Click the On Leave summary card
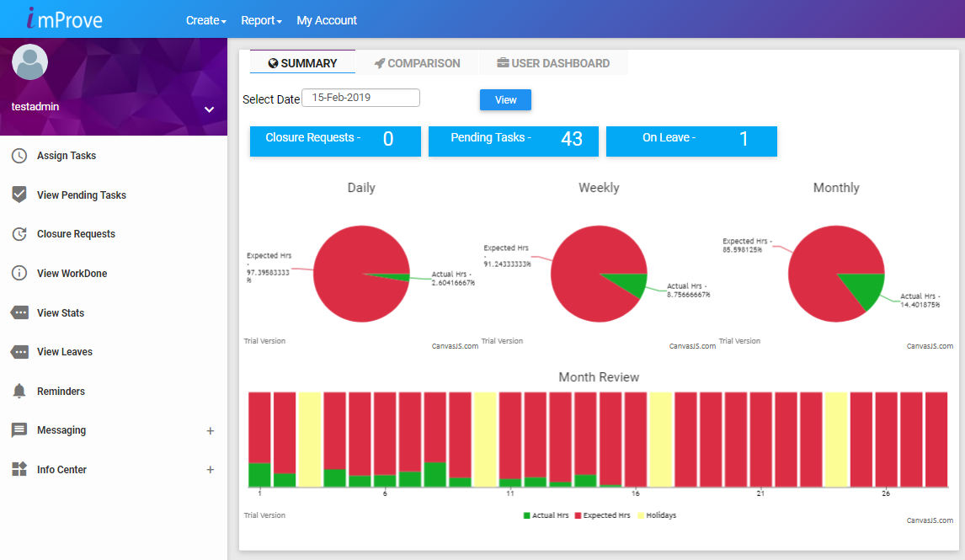 click(x=691, y=141)
